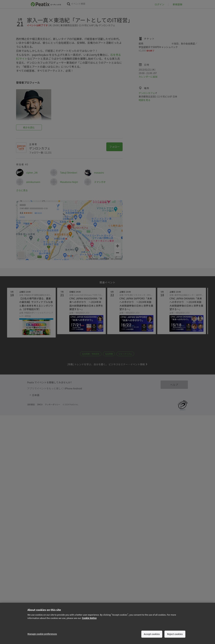Viewport: 215px width, 644px height.
Task: Open the Google logo on map
Action: (x=70, y=255)
